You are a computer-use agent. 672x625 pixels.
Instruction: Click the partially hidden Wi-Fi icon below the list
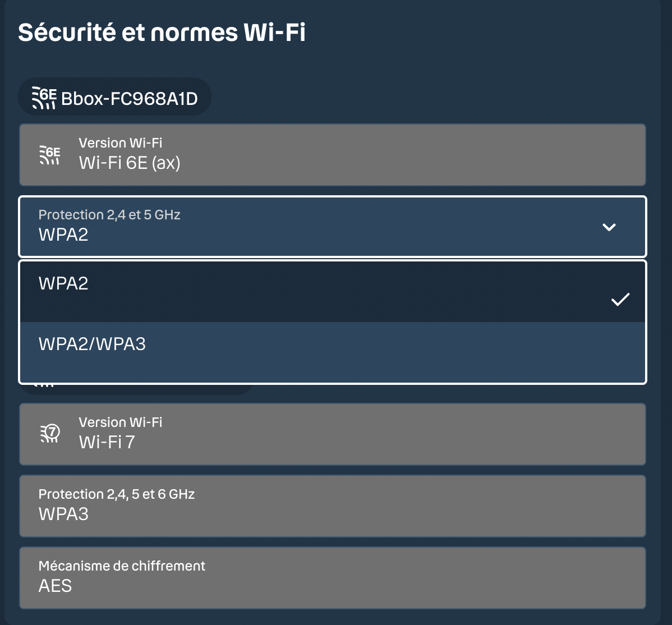pos(44,385)
